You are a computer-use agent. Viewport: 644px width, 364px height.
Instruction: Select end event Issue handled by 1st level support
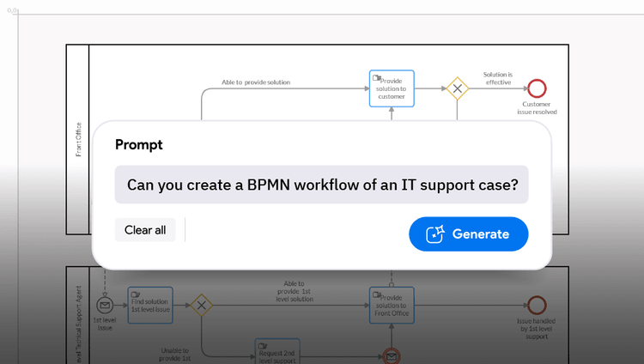pos(538,305)
